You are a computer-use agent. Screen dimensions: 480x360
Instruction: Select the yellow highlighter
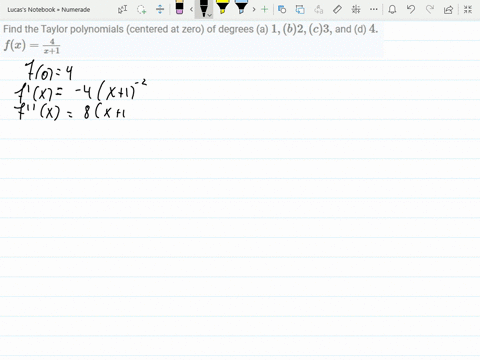(222, 7)
